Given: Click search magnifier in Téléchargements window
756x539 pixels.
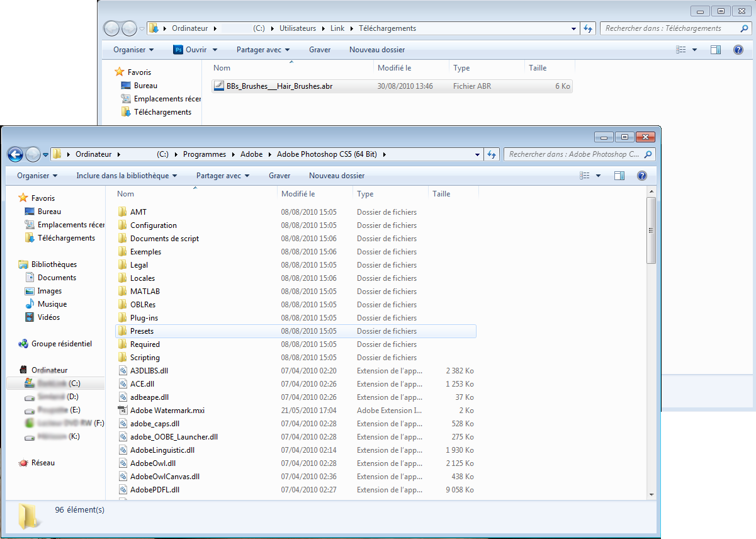Looking at the screenshot, I should coord(745,28).
